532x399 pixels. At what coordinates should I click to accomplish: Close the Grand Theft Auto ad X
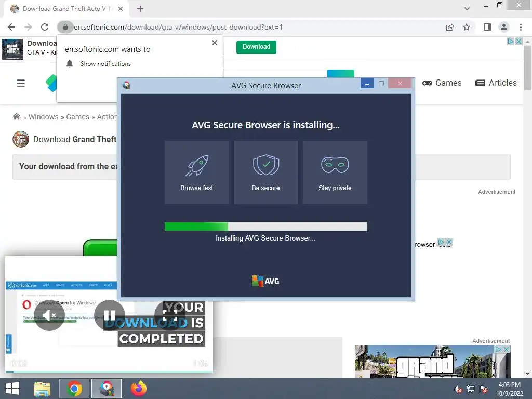[x=506, y=349]
